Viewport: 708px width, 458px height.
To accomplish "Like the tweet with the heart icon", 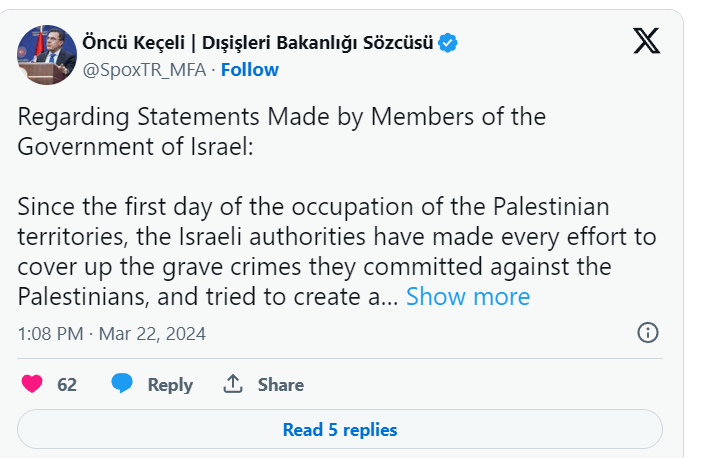I will pos(33,384).
